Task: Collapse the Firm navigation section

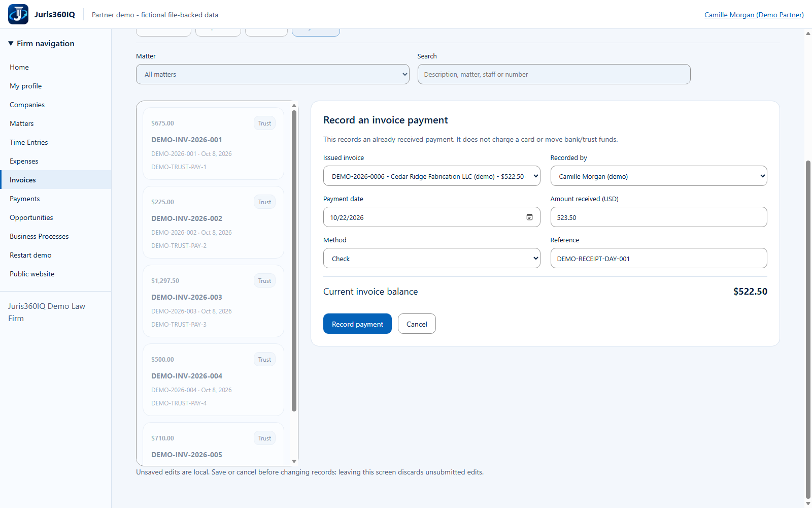Action: (42, 44)
